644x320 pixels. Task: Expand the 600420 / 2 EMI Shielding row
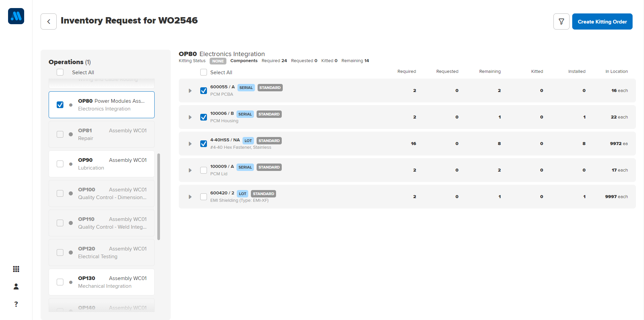click(190, 197)
